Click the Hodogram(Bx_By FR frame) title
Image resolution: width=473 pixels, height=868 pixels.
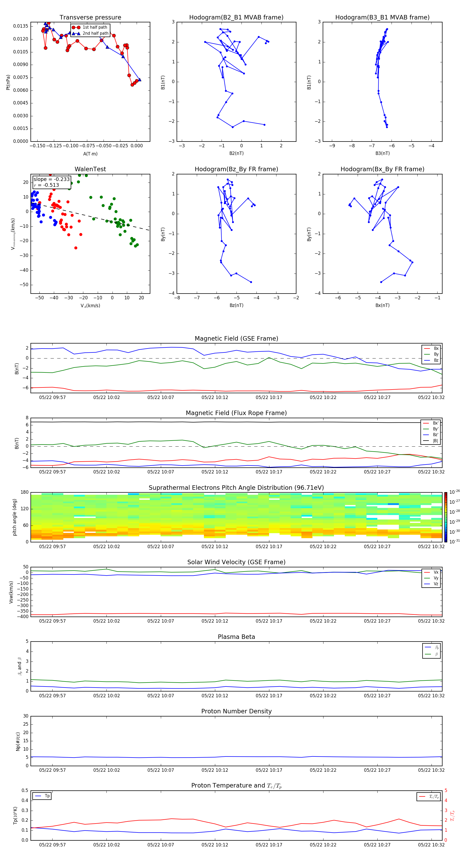382,169
